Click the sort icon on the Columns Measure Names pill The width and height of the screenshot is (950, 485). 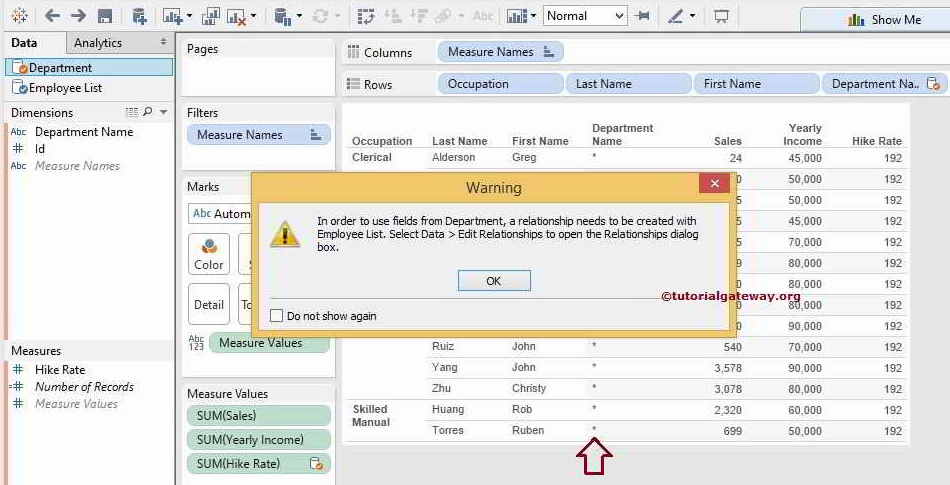[549, 52]
